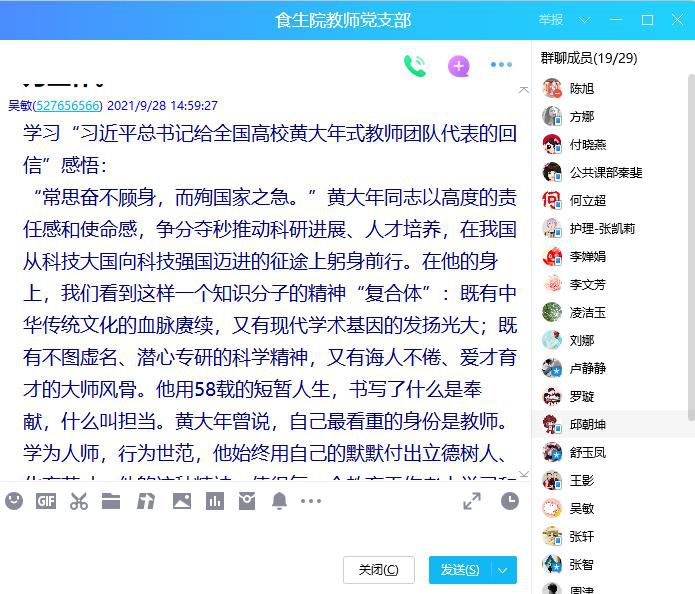The image size is (695, 594).
Task: Open the send options dropdown arrow
Action: [x=503, y=570]
